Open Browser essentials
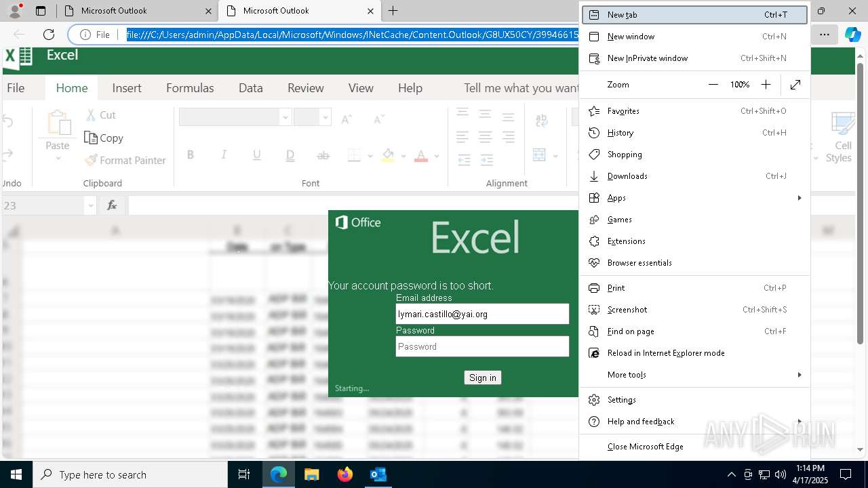The height and width of the screenshot is (488, 868). (x=695, y=263)
